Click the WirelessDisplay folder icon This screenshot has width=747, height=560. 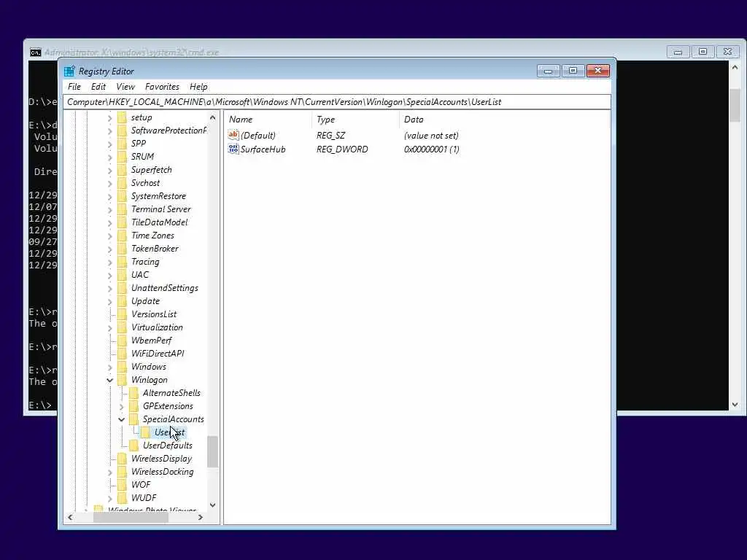point(123,459)
